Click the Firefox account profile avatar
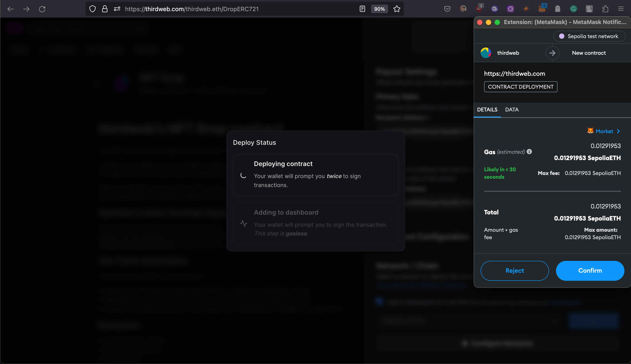 pos(463,9)
